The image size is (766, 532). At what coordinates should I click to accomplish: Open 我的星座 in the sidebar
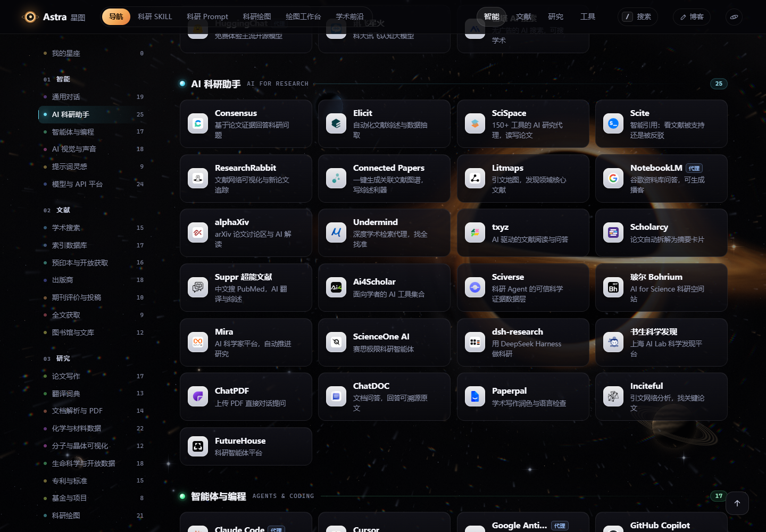(x=94, y=53)
